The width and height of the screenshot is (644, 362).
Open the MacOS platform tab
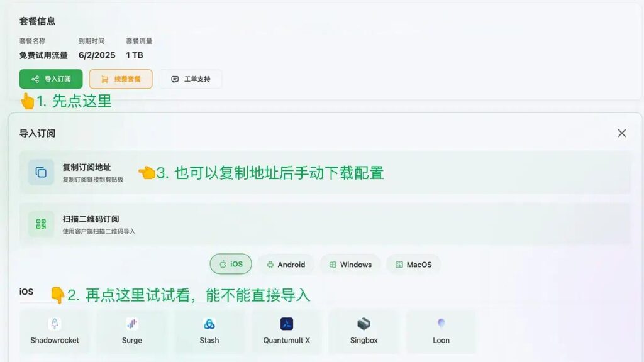(413, 265)
